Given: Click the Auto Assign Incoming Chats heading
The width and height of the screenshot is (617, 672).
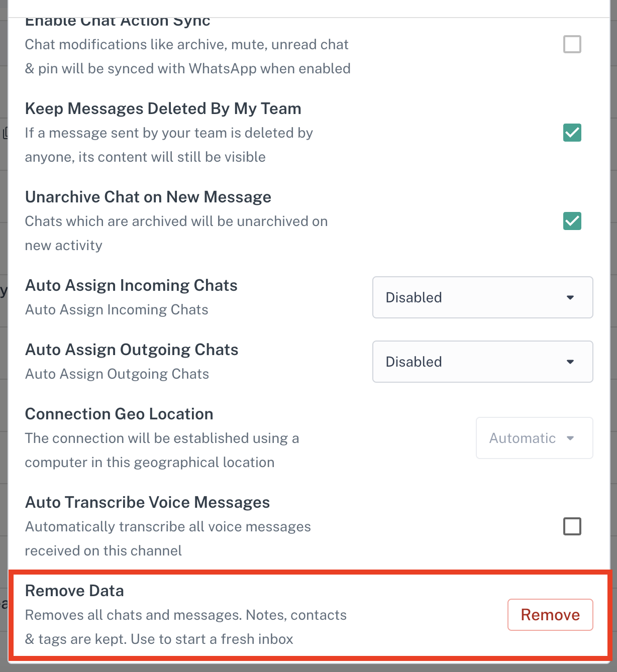Looking at the screenshot, I should [x=131, y=285].
